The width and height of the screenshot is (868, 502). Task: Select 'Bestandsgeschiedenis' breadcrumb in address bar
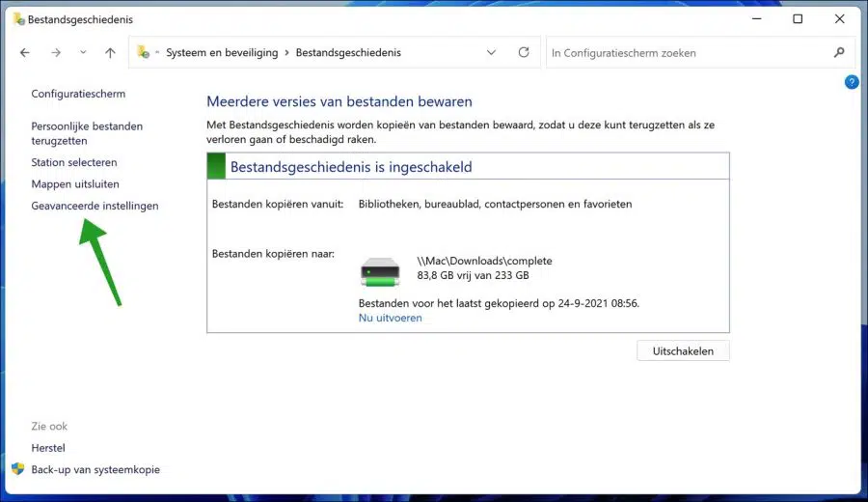[348, 53]
